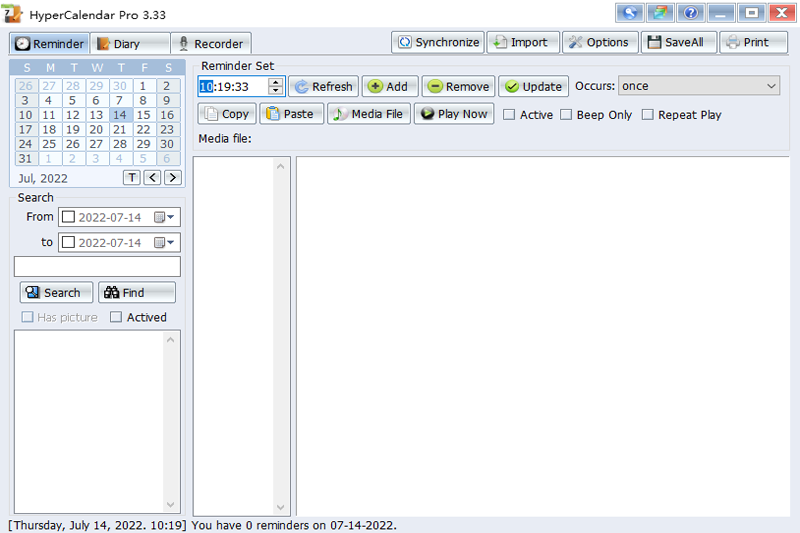Image resolution: width=800 pixels, height=533 pixels.
Task: Click Play Now
Action: pyautogui.click(x=454, y=114)
